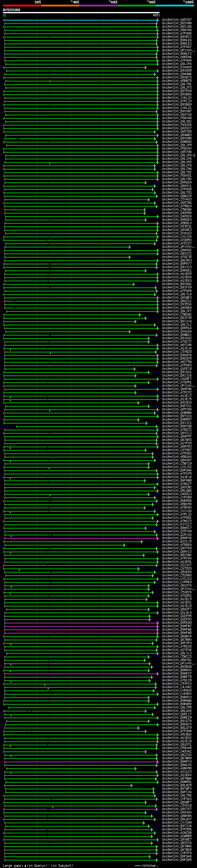Open UniRef100_B9FQ48 hit
Image resolution: width=197 pixels, height=868 pixels.
point(176,856)
